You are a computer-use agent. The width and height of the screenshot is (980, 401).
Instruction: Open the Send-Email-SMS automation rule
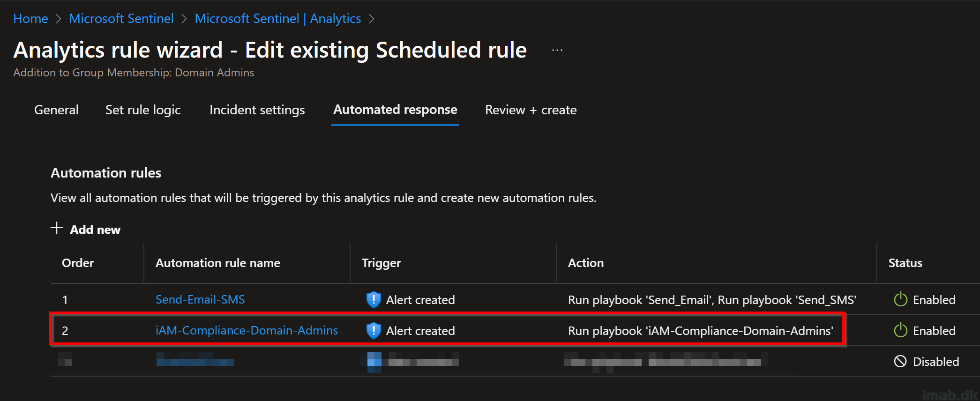click(x=200, y=299)
